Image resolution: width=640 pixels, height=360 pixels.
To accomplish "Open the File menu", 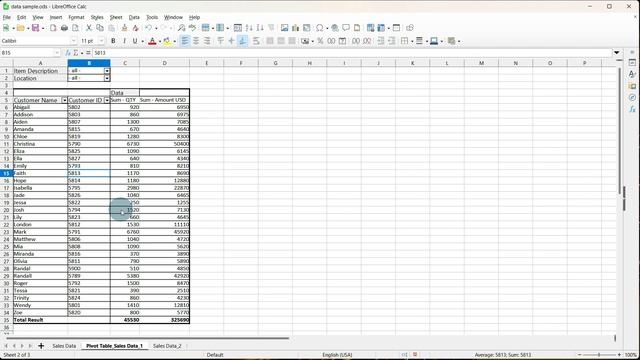I will [7, 18].
